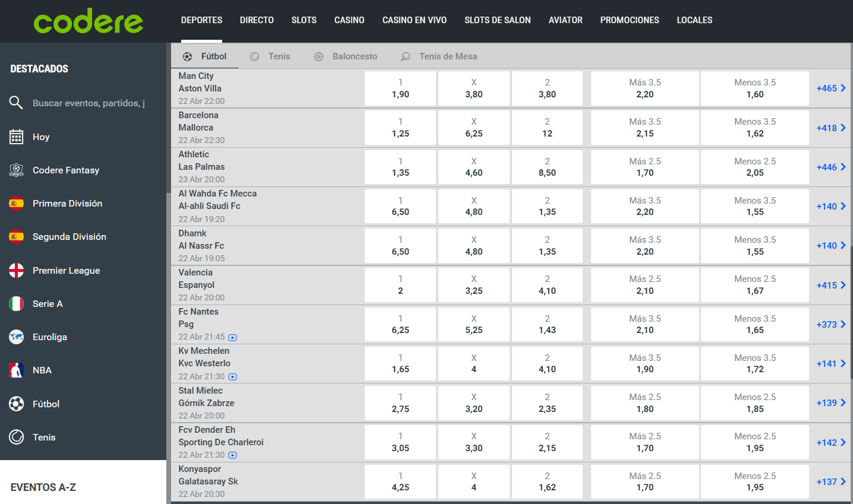Click the tennis ball icon in sidebar
This screenshot has height=504, width=853.
coord(16,438)
